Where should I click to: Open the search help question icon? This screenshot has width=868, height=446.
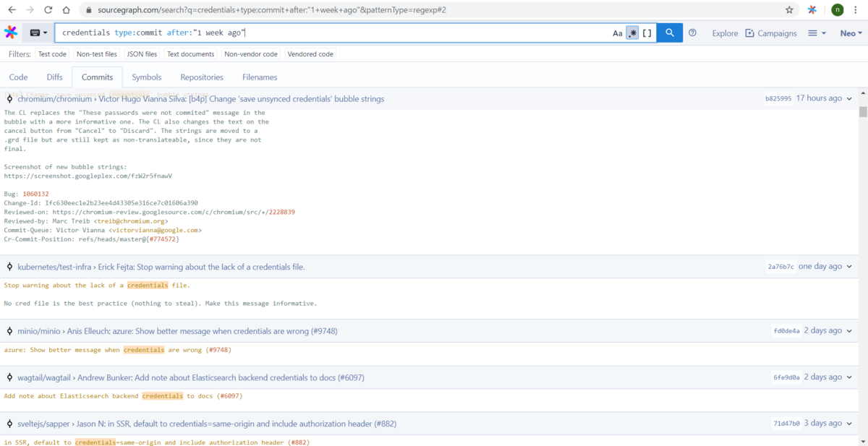pos(692,33)
